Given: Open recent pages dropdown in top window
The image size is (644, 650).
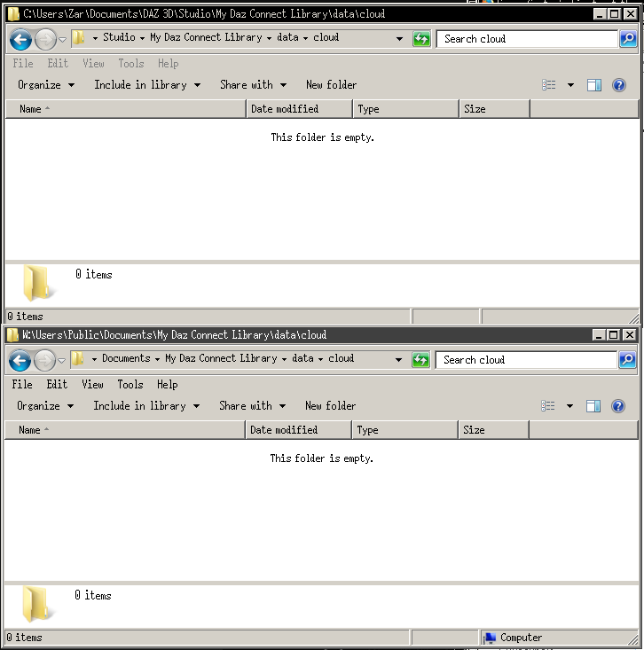Looking at the screenshot, I should click(x=63, y=40).
